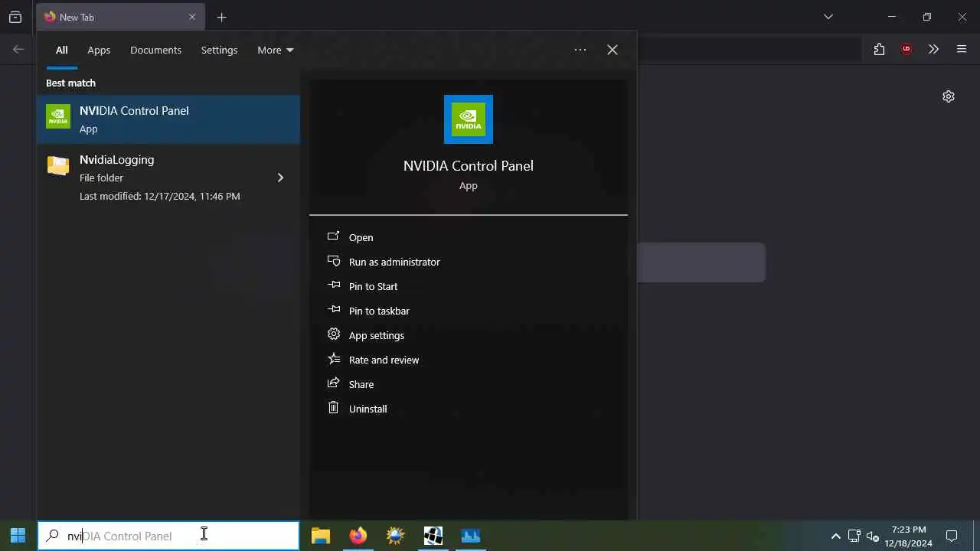The width and height of the screenshot is (980, 551).
Task: Click the browser back arrow
Action: point(18,50)
